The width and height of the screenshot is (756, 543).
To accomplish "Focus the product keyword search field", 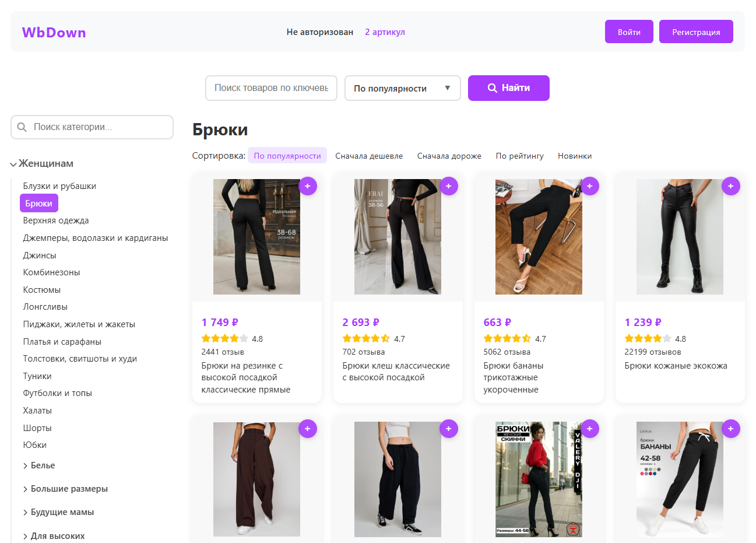I will 271,88.
